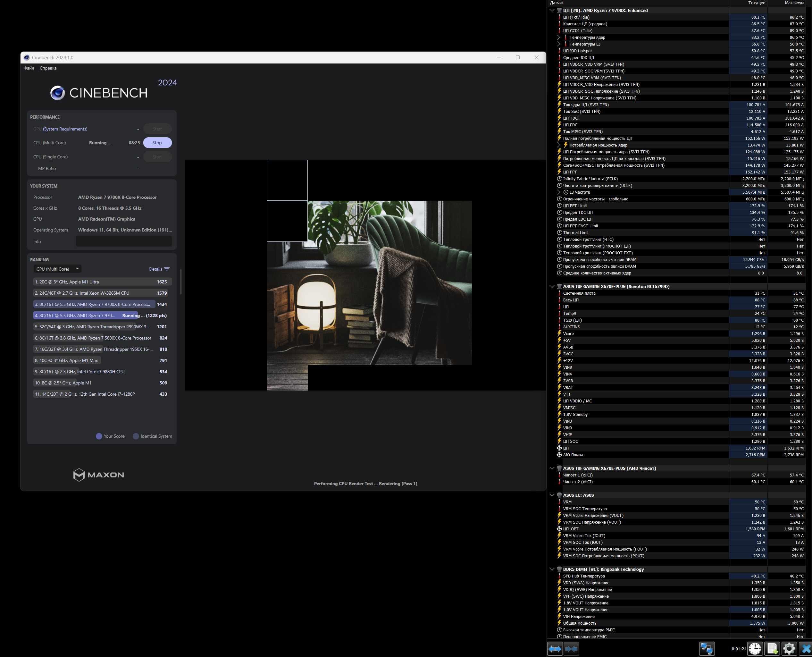
Task: Click the Info input field
Action: pos(124,241)
